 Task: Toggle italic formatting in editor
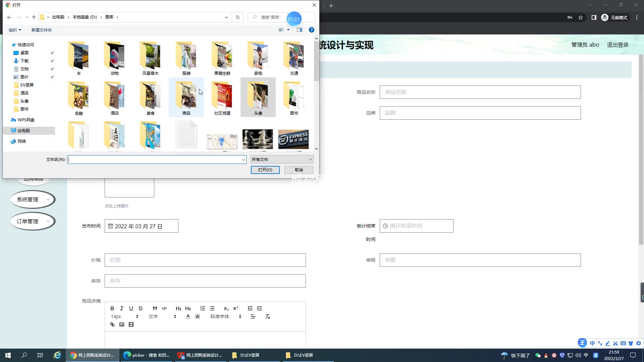click(x=122, y=308)
